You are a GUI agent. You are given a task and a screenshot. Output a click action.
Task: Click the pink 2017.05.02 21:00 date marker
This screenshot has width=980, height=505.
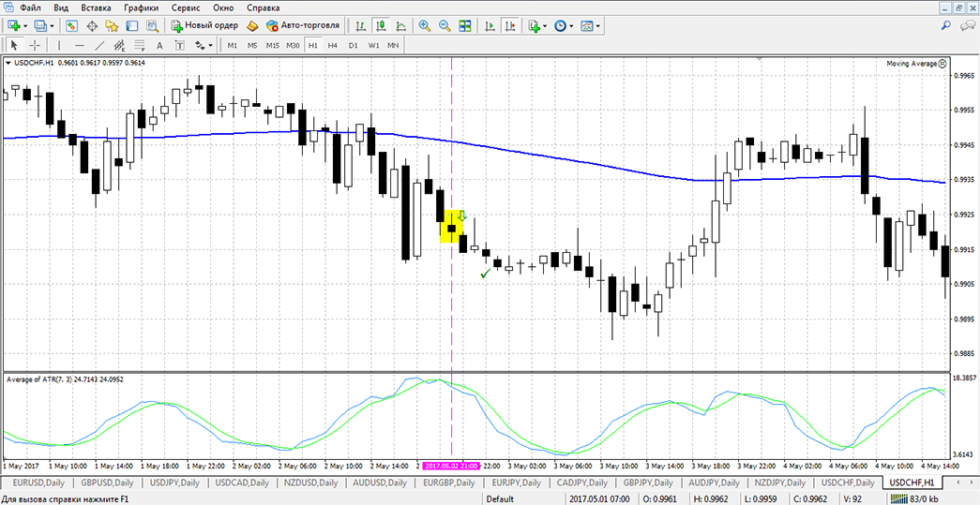(451, 466)
